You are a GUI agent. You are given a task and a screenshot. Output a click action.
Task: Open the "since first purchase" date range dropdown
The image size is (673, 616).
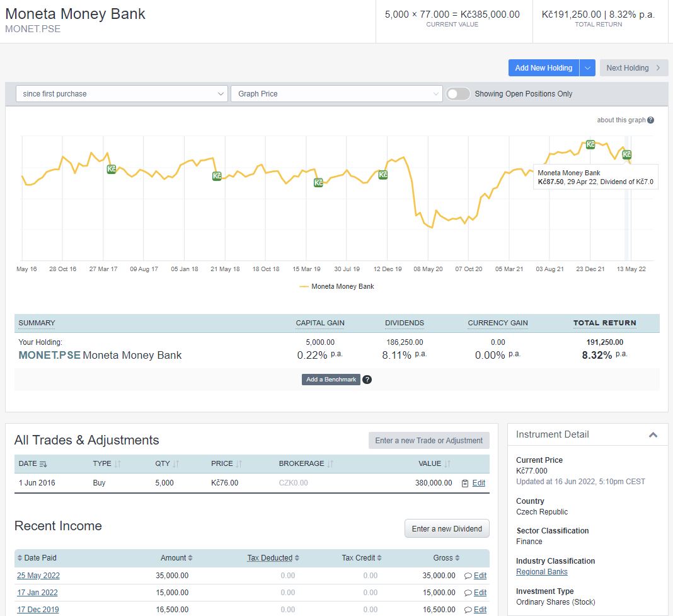coord(121,93)
